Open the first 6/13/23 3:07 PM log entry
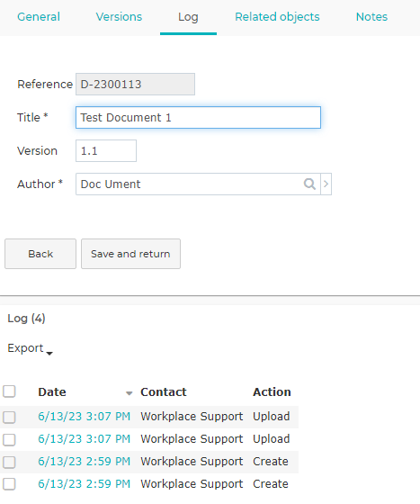Viewport: 420px width, 504px height. click(85, 417)
